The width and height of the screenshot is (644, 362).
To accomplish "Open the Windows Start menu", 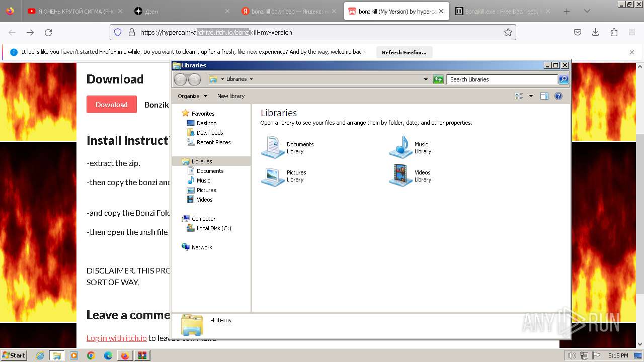I will pos(14,355).
